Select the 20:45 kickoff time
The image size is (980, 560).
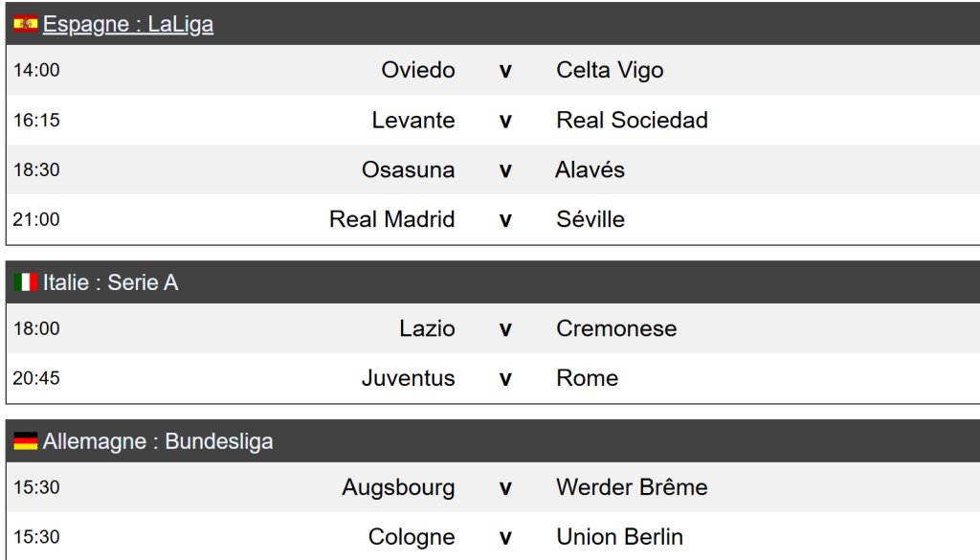[x=36, y=379]
